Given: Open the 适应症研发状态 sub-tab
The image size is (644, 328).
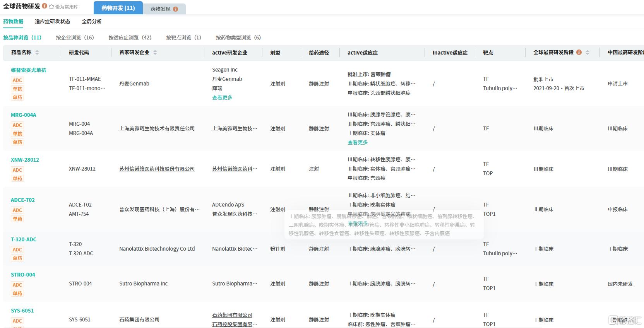Looking at the screenshot, I should (x=52, y=22).
